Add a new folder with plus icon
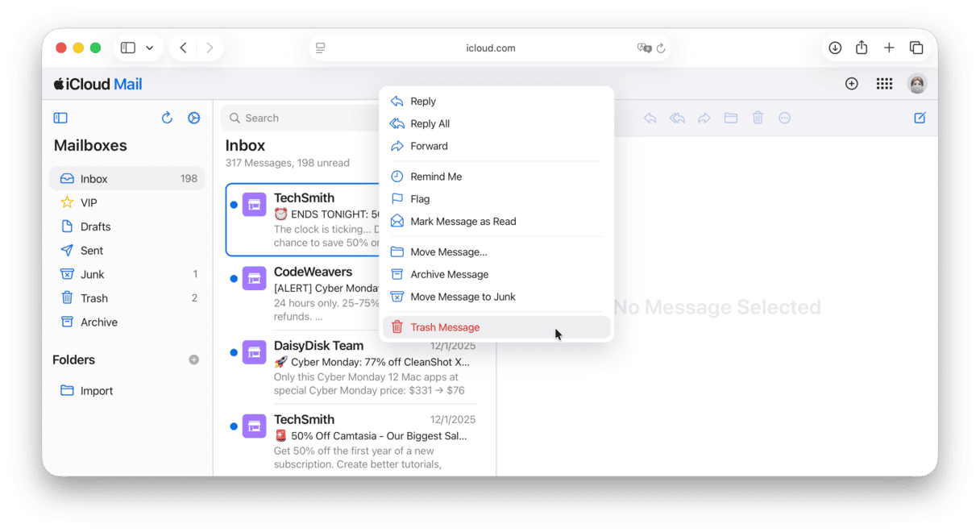 pyautogui.click(x=193, y=360)
